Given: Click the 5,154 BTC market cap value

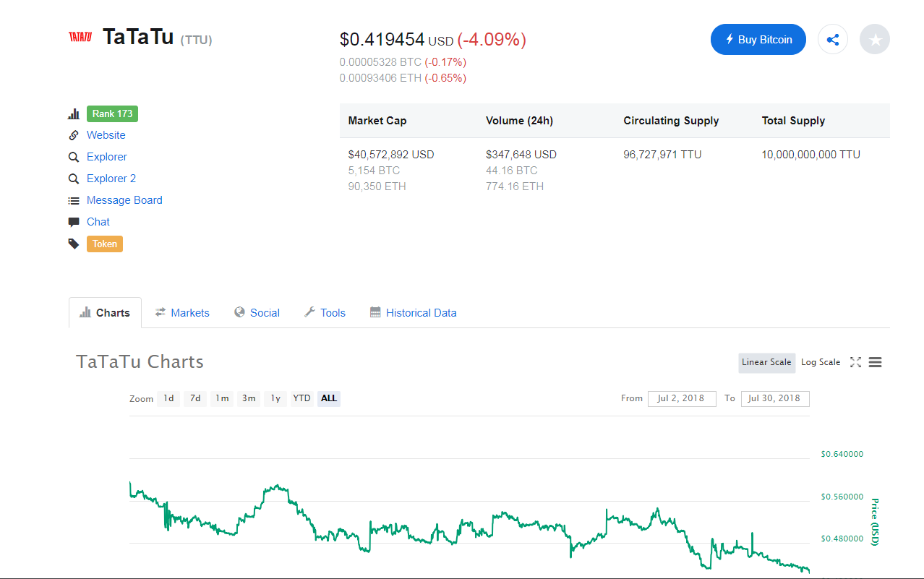Looking at the screenshot, I should [x=374, y=171].
